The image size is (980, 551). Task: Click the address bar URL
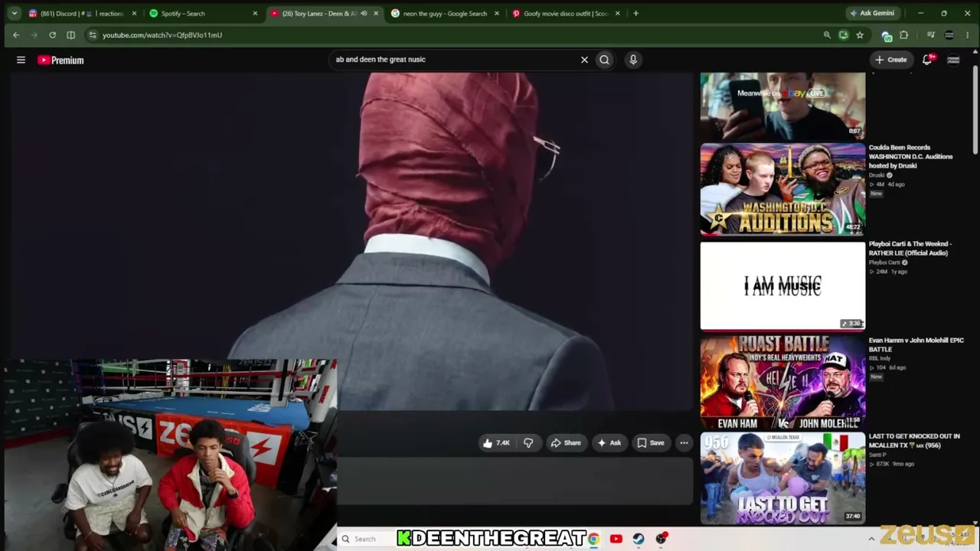pos(162,35)
